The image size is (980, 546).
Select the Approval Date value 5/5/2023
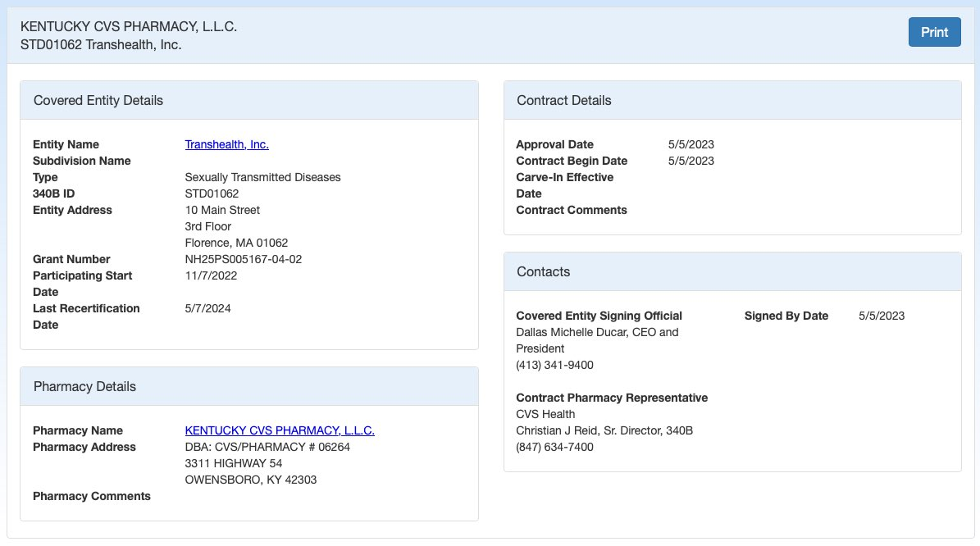691,144
